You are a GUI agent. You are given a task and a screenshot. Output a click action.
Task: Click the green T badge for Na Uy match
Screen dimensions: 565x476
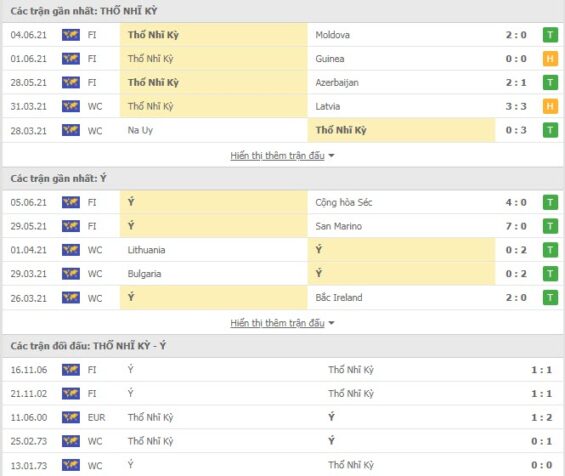[x=550, y=130]
